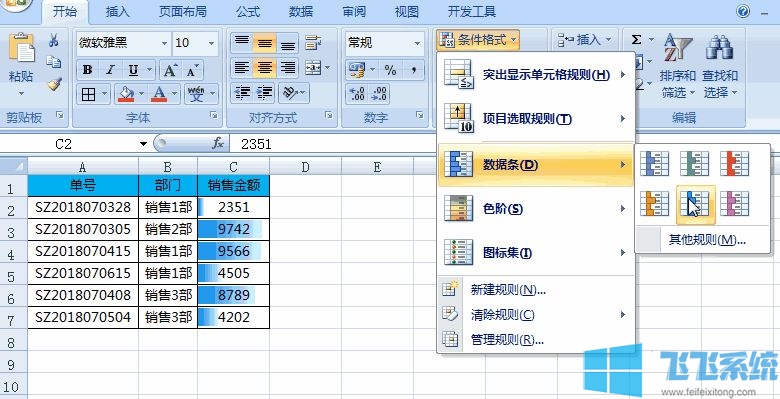The height and width of the screenshot is (399, 780).
Task: Toggle Top Align for cells
Action: pos(241,43)
